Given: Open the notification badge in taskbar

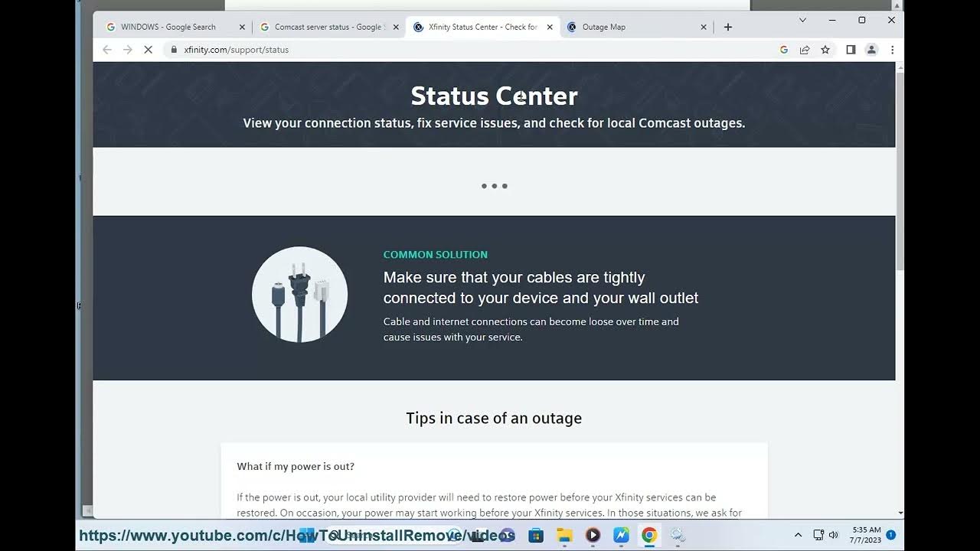Looking at the screenshot, I should pyautogui.click(x=891, y=535).
